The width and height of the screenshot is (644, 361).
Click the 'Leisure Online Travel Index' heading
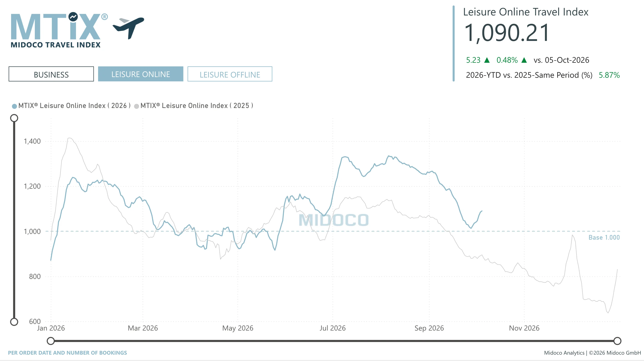coord(526,12)
